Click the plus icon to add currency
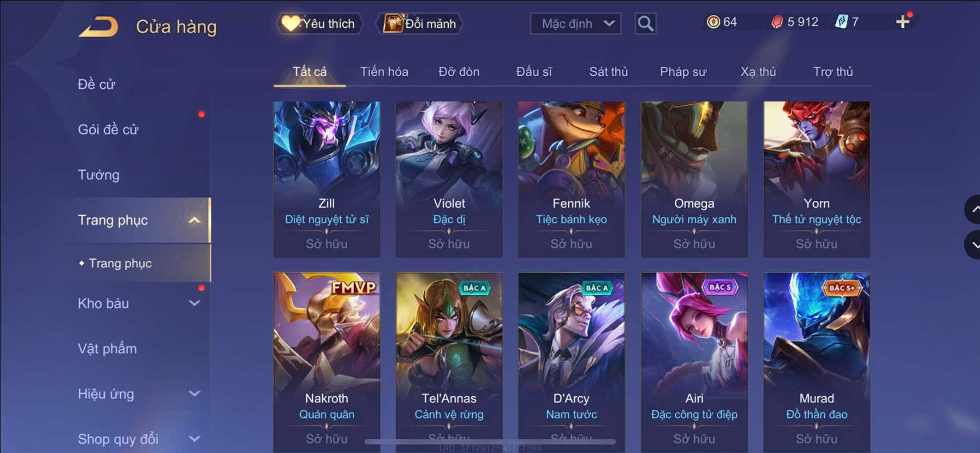The width and height of the screenshot is (980, 453). pyautogui.click(x=903, y=22)
